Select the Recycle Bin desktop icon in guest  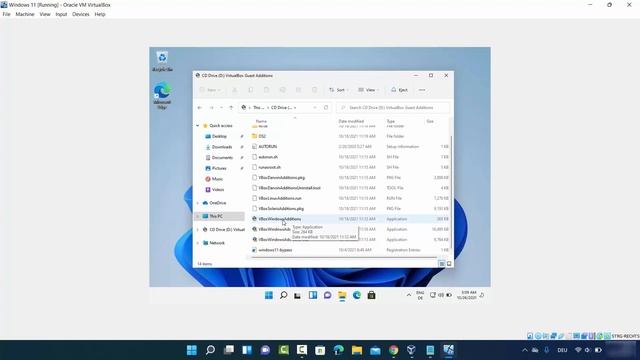162,61
